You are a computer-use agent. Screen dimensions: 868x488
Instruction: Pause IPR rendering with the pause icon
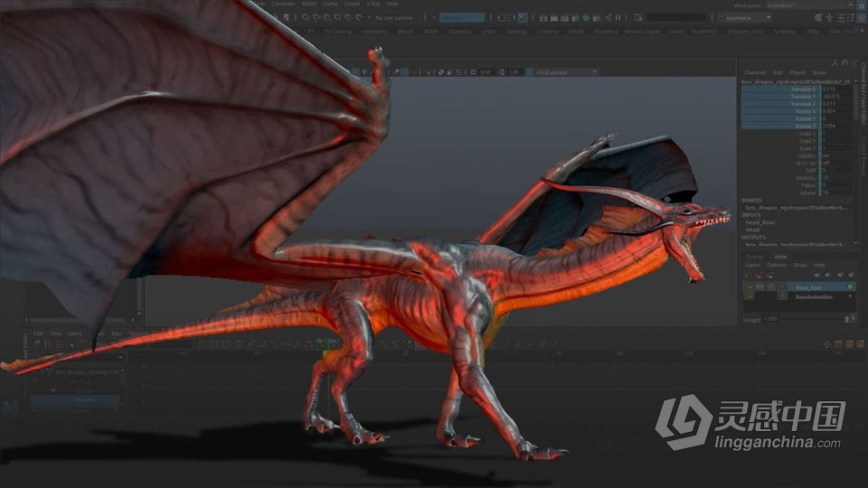pyautogui.click(x=618, y=18)
